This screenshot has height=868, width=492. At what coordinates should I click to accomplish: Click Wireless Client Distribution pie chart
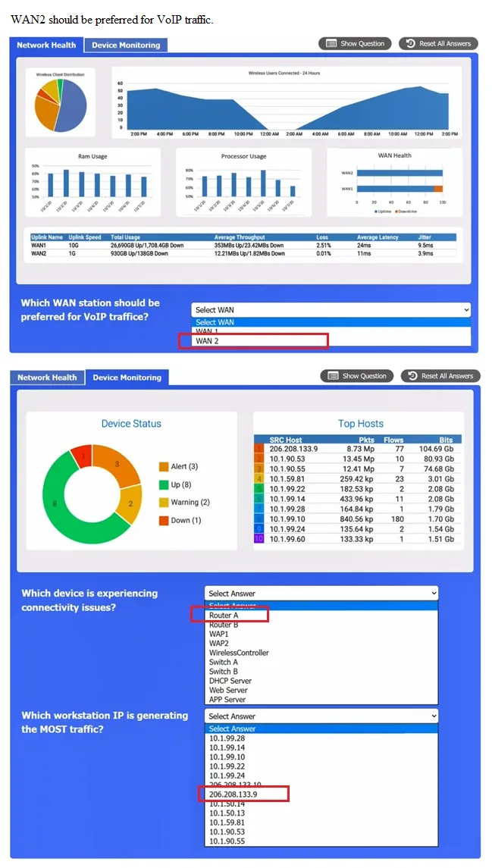pyautogui.click(x=61, y=105)
